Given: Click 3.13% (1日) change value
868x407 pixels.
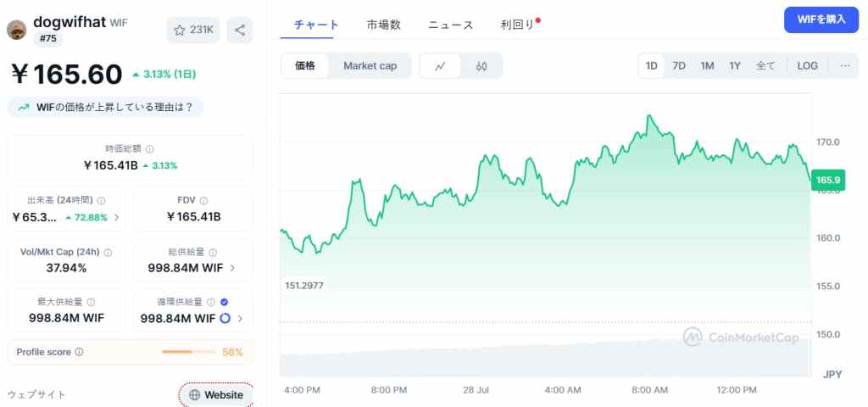Looking at the screenshot, I should (170, 75).
